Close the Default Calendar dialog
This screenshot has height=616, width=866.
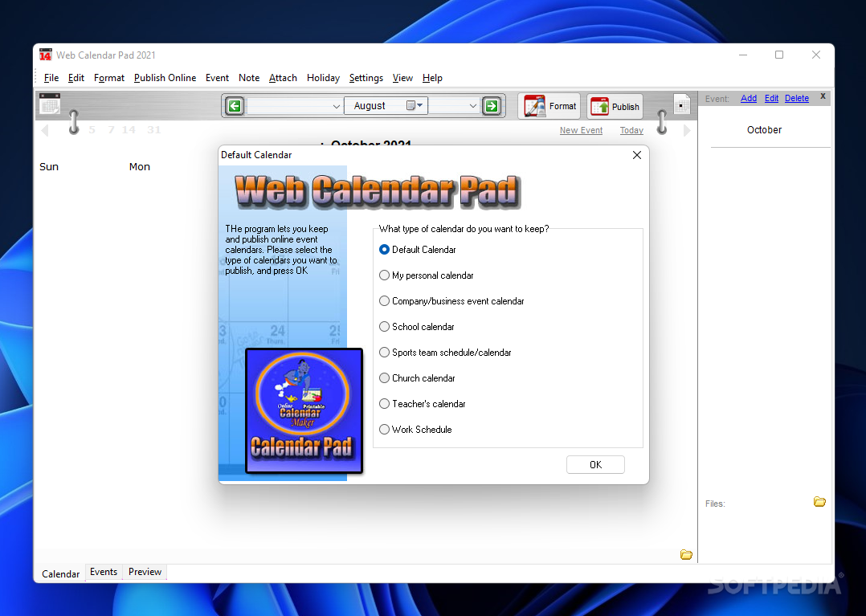pos(637,155)
